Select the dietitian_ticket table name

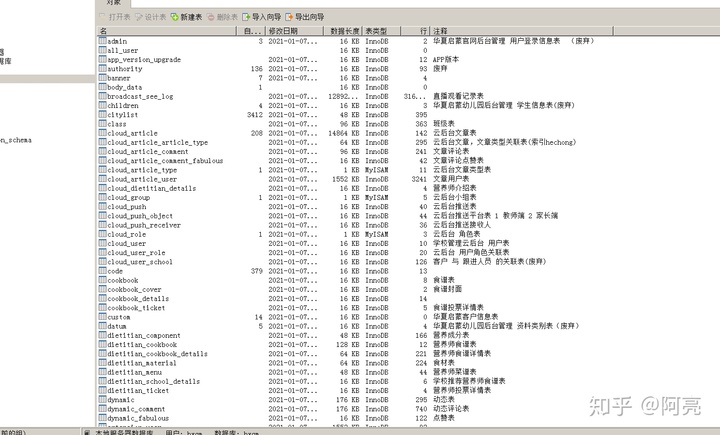coord(138,390)
